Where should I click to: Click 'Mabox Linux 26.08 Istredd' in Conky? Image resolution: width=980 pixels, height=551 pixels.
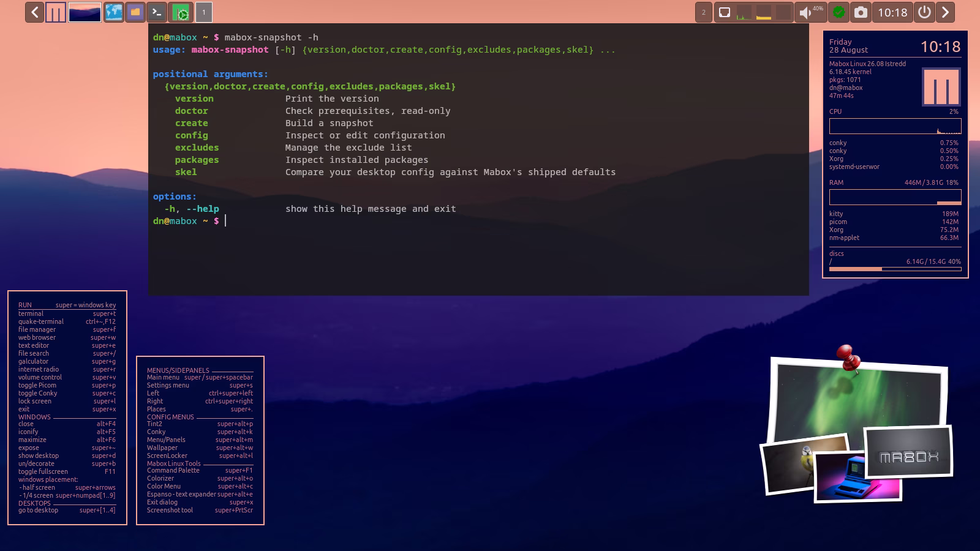tap(867, 64)
